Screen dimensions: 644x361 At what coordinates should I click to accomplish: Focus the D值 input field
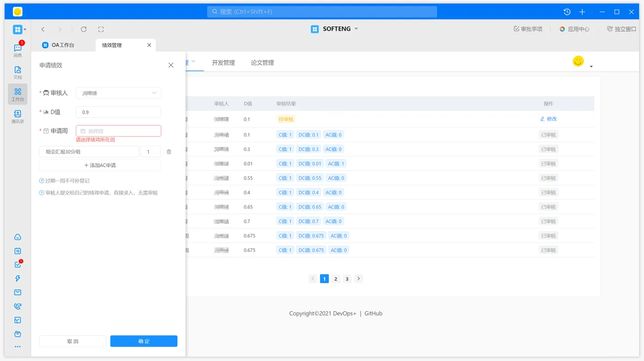click(118, 112)
